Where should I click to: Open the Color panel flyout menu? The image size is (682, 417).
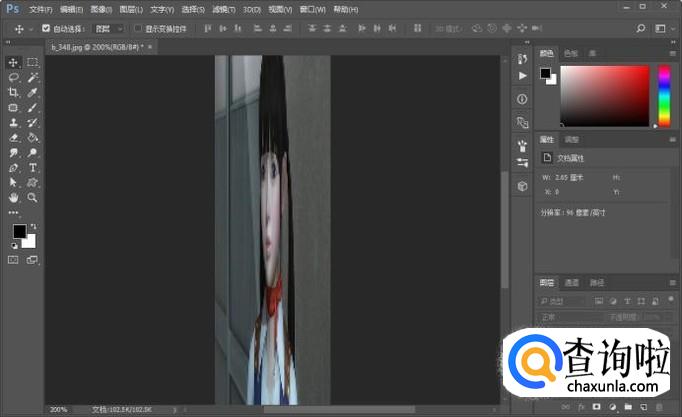(672, 53)
